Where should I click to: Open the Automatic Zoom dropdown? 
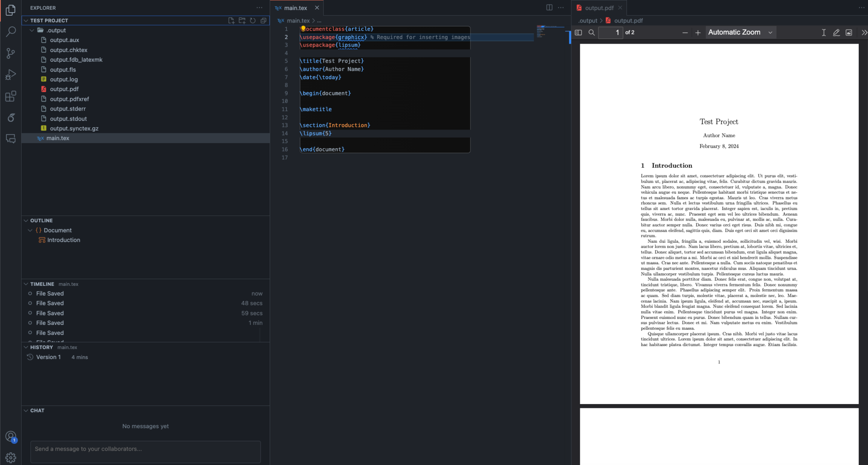tap(740, 32)
